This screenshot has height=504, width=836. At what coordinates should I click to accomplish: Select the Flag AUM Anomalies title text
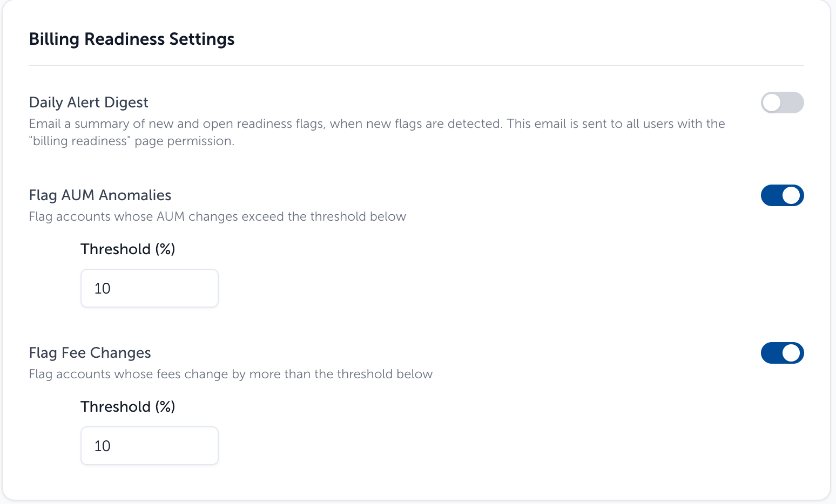click(x=100, y=195)
